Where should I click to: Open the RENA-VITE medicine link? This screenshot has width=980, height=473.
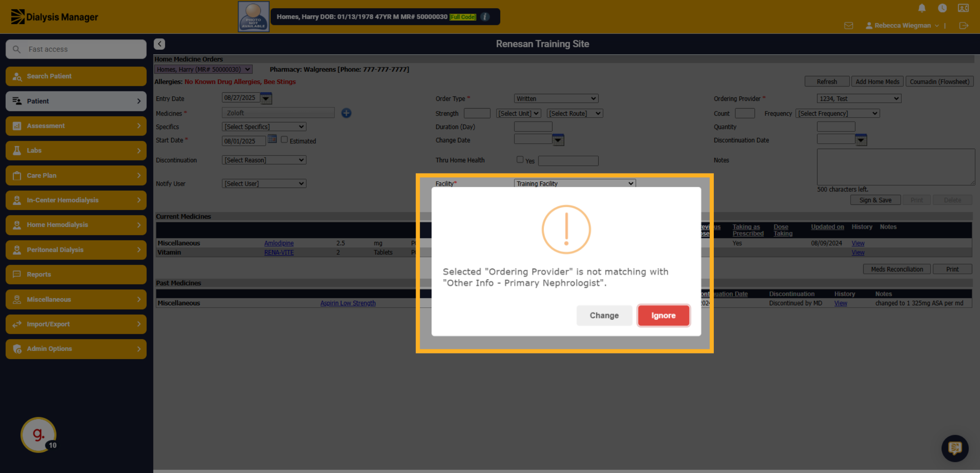pyautogui.click(x=279, y=253)
